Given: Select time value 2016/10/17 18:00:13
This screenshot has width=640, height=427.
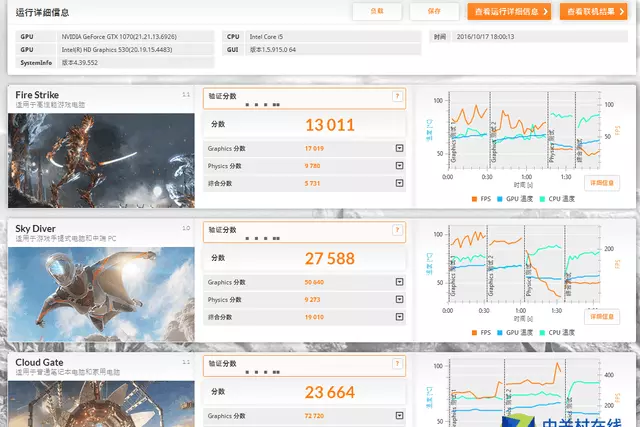Looking at the screenshot, I should [485, 37].
